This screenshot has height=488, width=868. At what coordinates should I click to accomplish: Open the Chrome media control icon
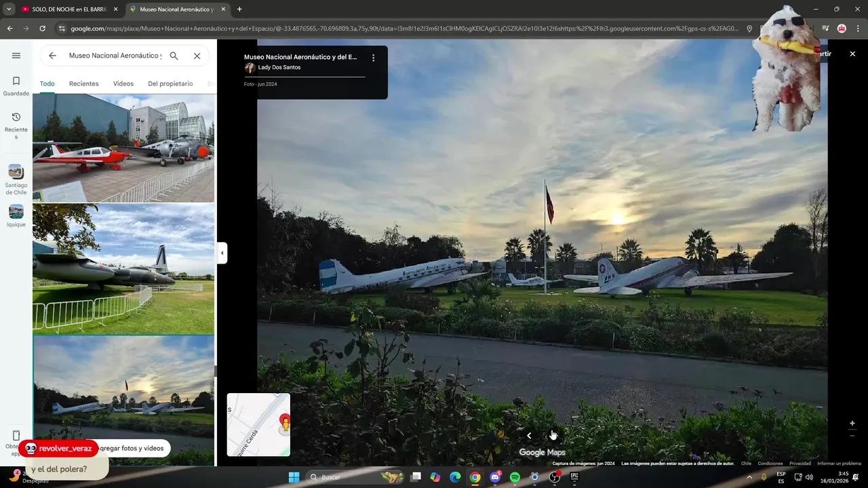(x=825, y=28)
